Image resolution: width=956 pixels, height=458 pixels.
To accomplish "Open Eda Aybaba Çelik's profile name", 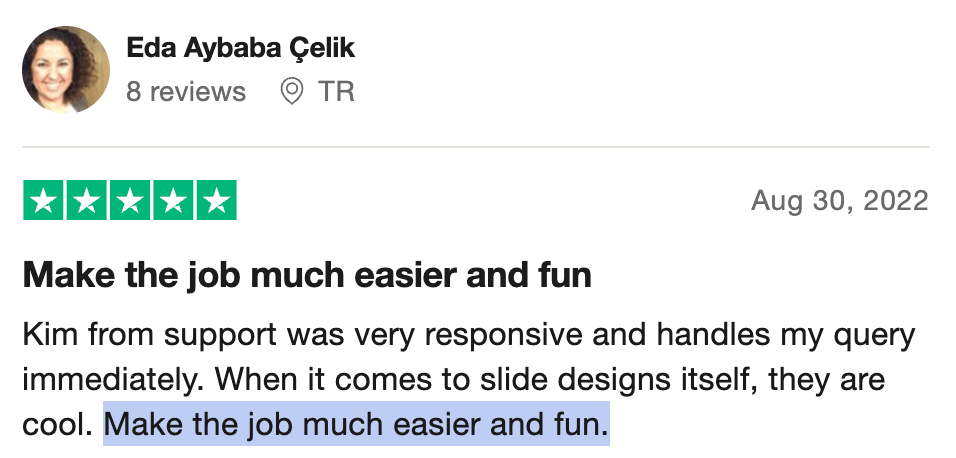I will click(x=240, y=48).
